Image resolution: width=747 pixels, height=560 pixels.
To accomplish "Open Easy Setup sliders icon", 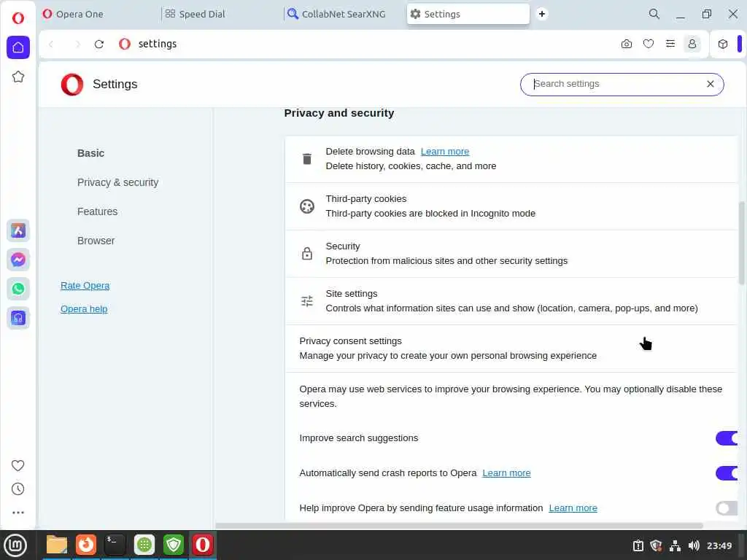I will [x=670, y=44].
